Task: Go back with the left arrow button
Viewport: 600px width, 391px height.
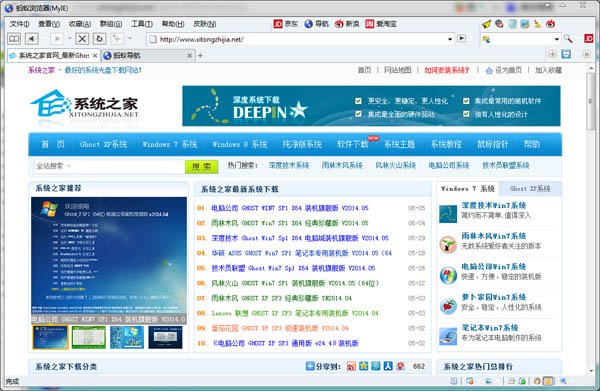Action: pos(32,39)
